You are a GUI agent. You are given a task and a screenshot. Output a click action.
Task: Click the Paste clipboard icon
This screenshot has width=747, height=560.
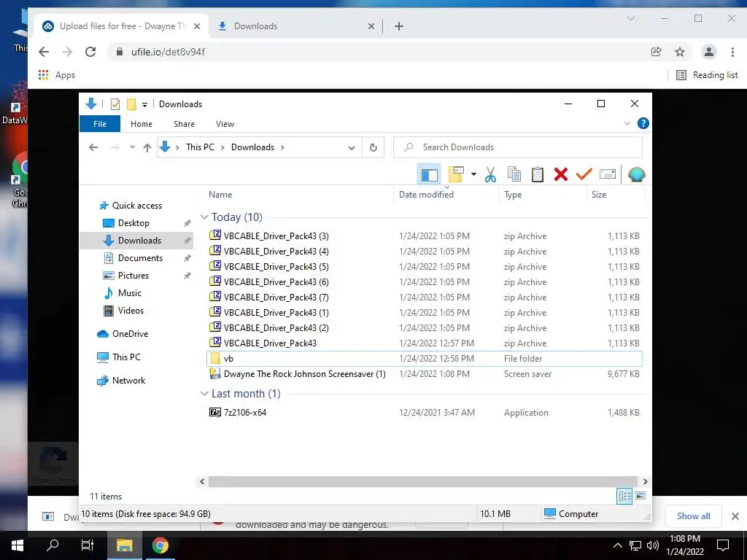pos(538,174)
